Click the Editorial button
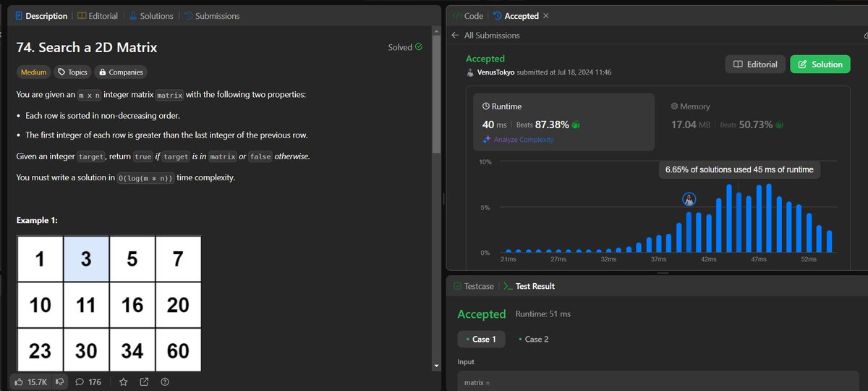This screenshot has height=391, width=868. [x=755, y=64]
